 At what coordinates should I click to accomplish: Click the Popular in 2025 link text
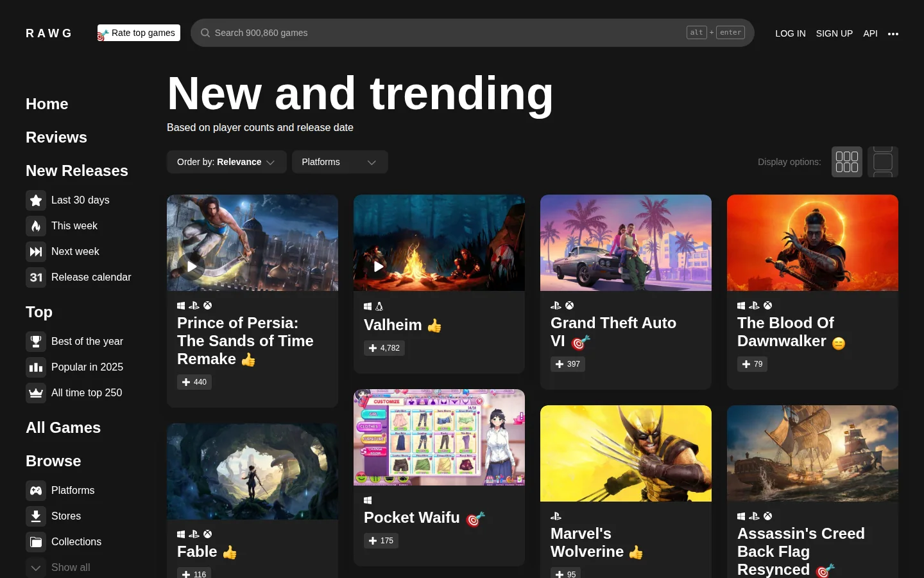(x=87, y=367)
